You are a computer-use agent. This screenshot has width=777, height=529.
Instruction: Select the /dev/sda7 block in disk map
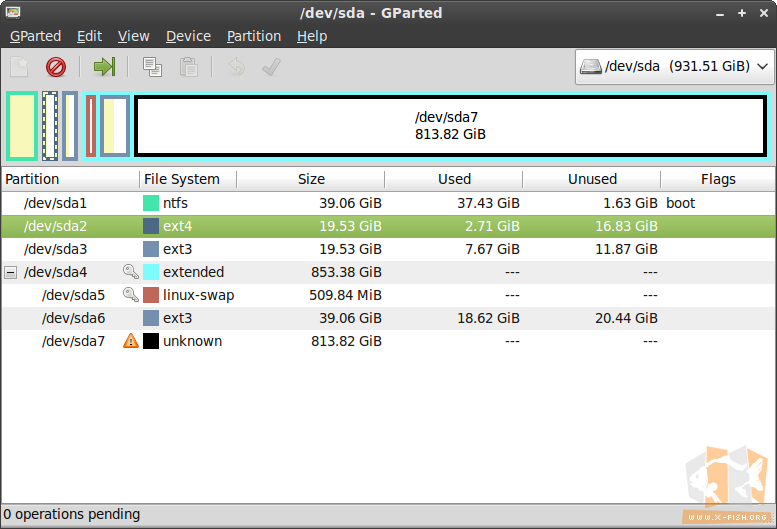pyautogui.click(x=450, y=126)
